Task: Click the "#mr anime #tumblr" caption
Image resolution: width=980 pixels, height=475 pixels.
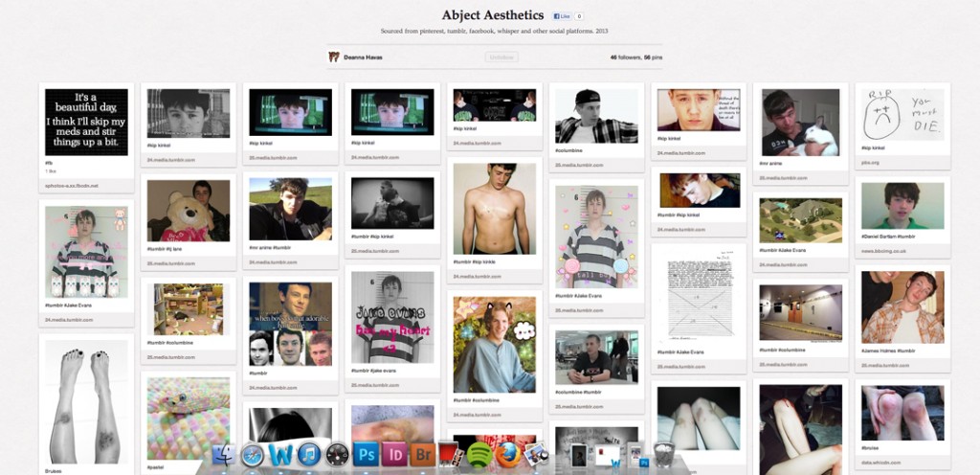Action: [270, 248]
